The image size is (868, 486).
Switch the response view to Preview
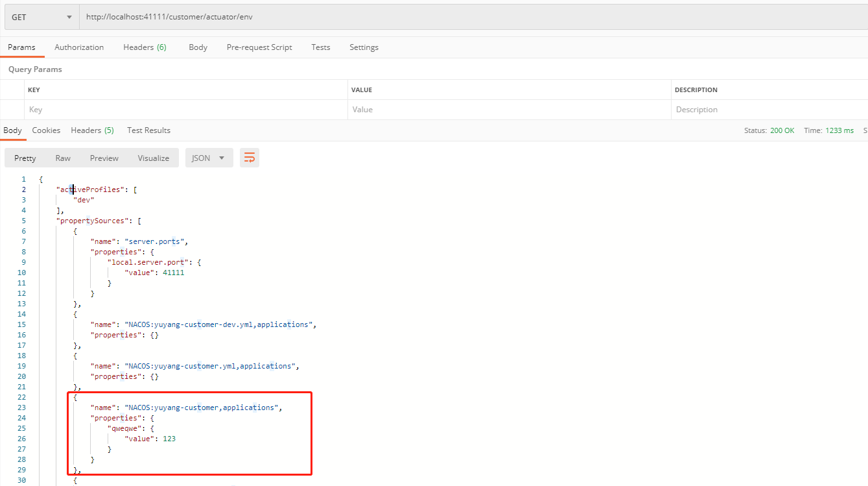pyautogui.click(x=104, y=157)
